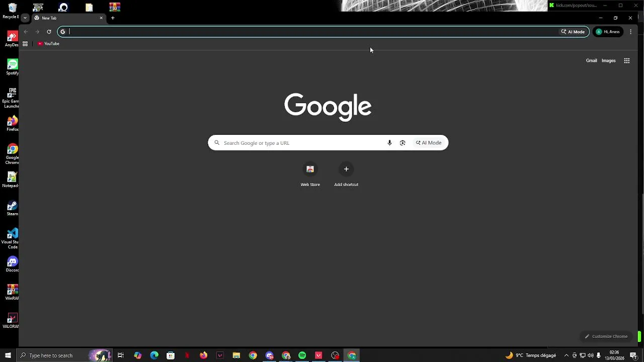Viewport: 644px width, 362px height.
Task: Start voice search with microphone icon
Action: 389,143
